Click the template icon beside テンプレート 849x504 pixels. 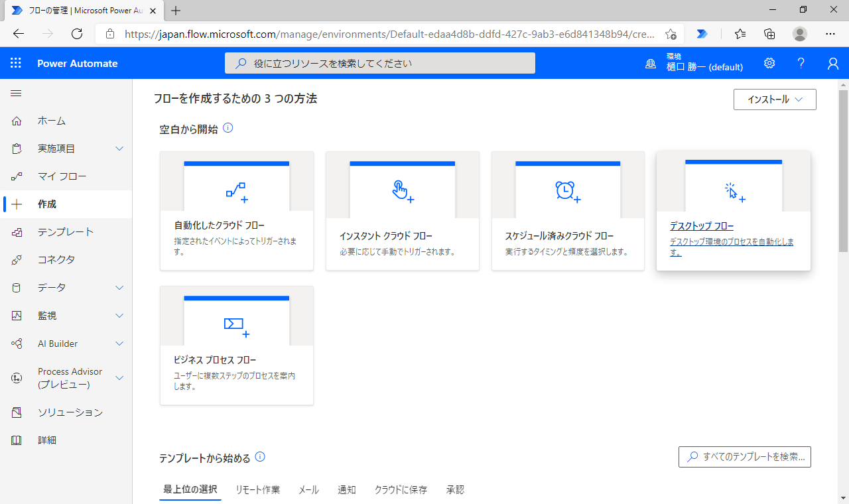point(17,232)
